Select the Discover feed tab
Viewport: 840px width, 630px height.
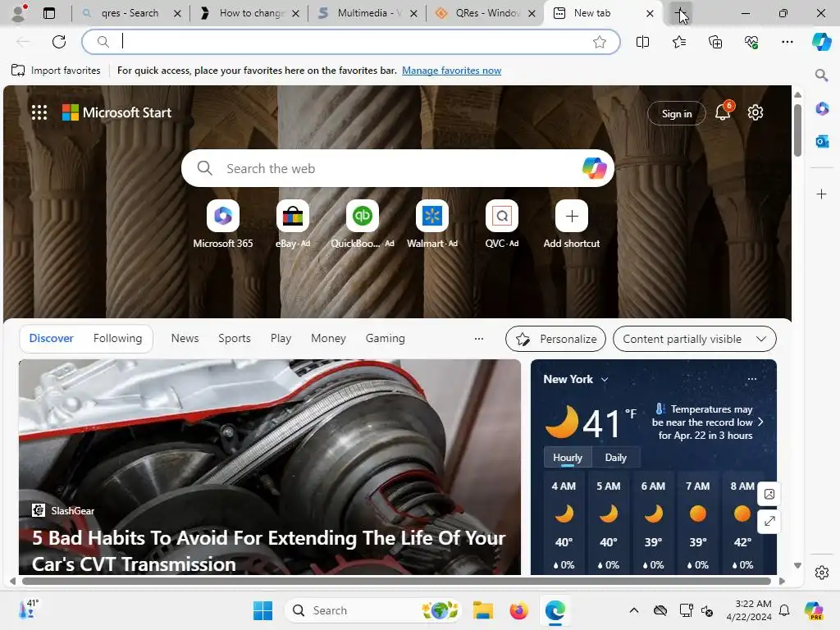pyautogui.click(x=51, y=338)
